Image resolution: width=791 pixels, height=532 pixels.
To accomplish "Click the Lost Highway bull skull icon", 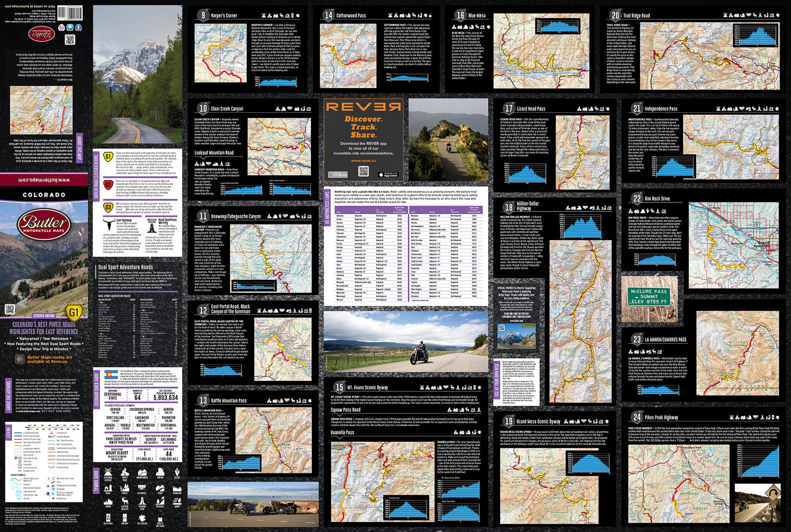I will pyautogui.click(x=109, y=224).
